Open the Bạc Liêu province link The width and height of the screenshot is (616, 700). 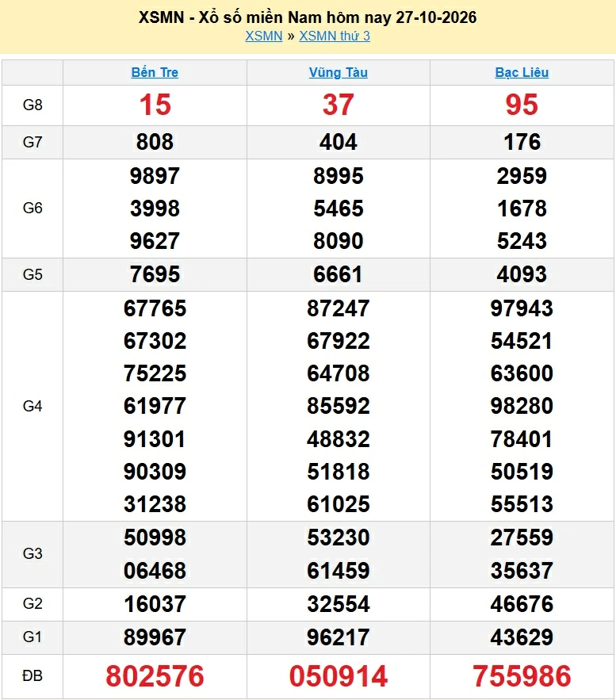tap(522, 72)
